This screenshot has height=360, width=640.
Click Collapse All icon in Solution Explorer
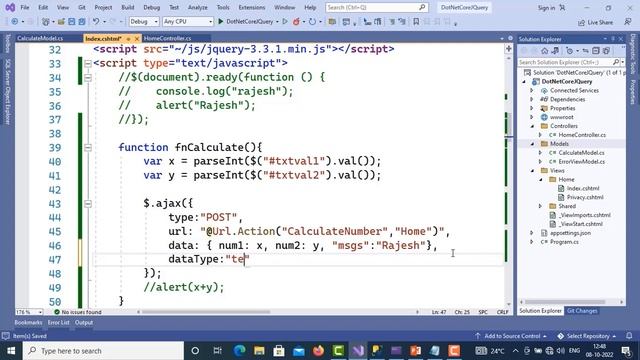[596, 51]
